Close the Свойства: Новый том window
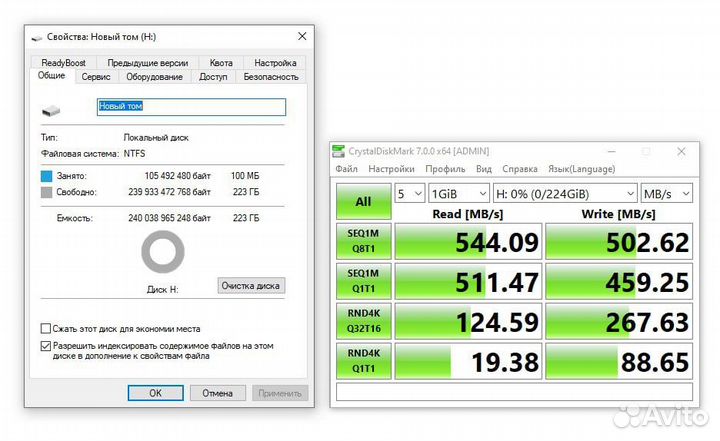This screenshot has width=720, height=441. 302,36
